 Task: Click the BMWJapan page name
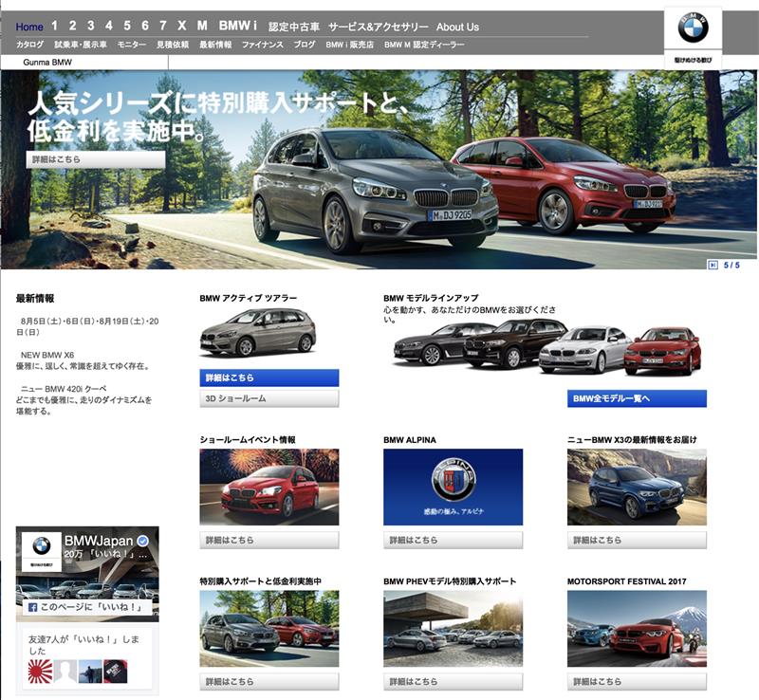[x=99, y=541]
